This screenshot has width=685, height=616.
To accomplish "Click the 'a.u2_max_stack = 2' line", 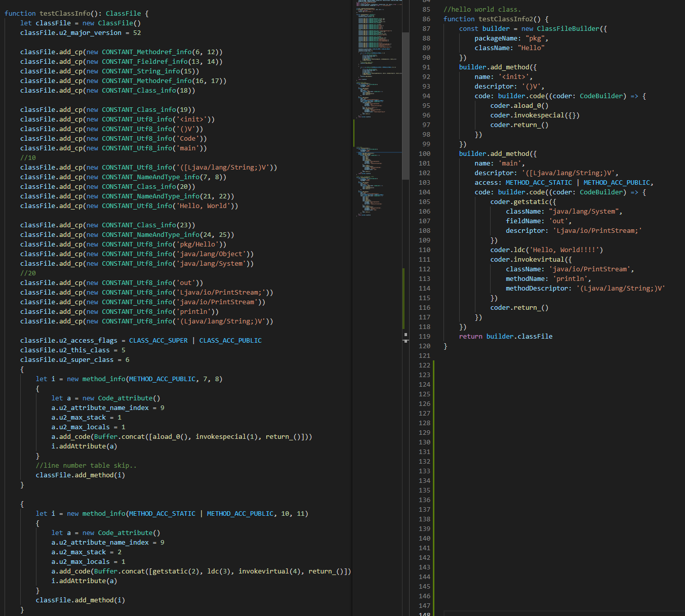I will point(87,552).
